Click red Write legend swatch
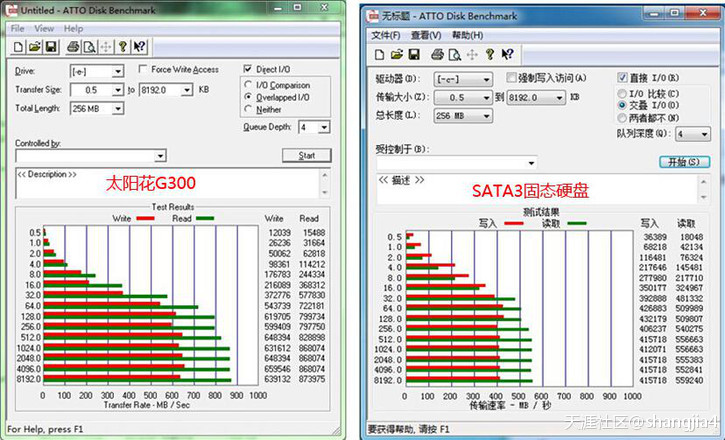Screen dimensions: 725x440 (x=145, y=219)
